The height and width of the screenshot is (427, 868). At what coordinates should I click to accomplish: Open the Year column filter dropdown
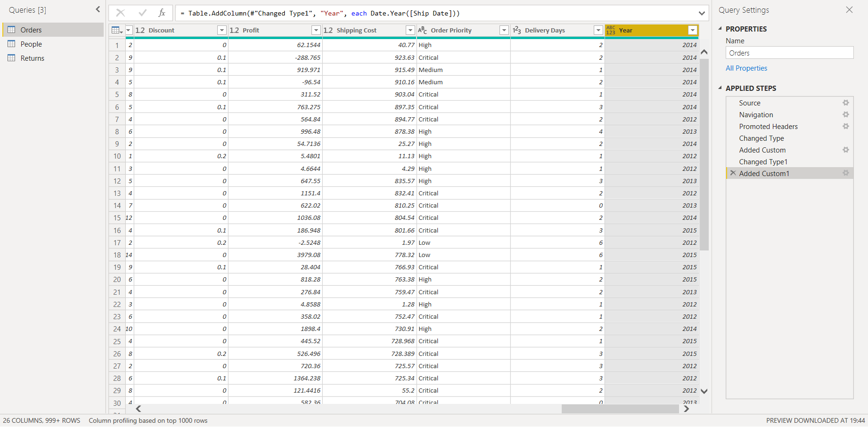693,30
